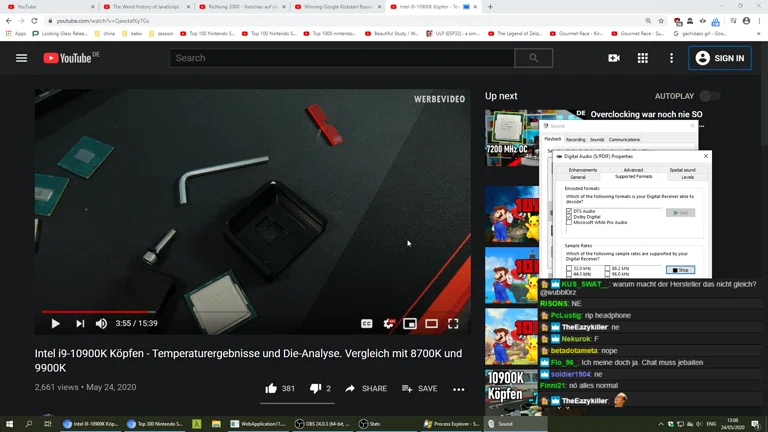Skip to the next video
Screen dimensions: 768x432
pyautogui.click(x=80, y=323)
